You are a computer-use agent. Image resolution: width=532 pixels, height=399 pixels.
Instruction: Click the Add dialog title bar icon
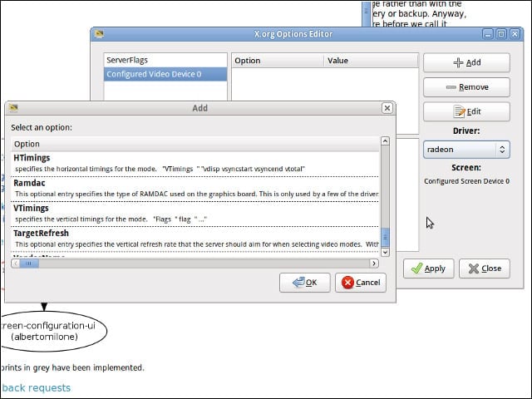pos(13,108)
